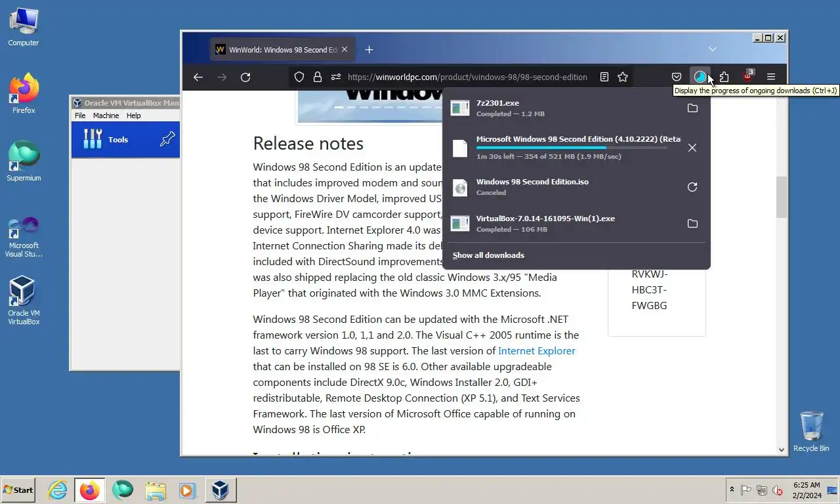The height and width of the screenshot is (504, 840).
Task: Open Windows Explorer folder in taskbar
Action: pos(156,490)
